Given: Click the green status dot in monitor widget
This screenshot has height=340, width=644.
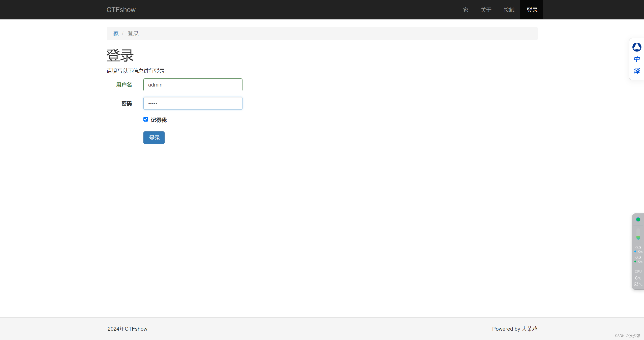Looking at the screenshot, I should pos(638,219).
